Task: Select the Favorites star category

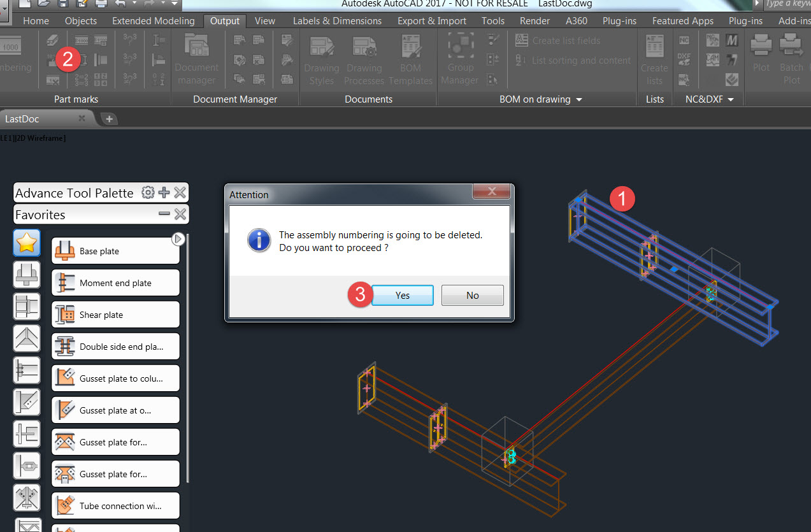Action: point(27,243)
